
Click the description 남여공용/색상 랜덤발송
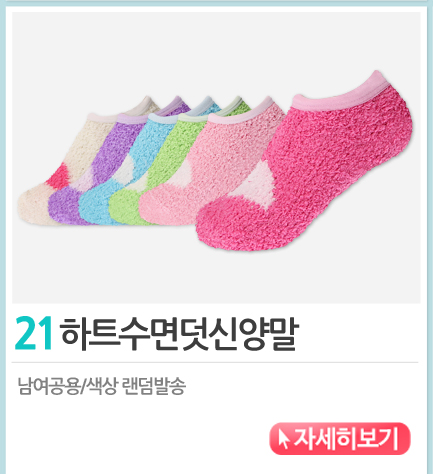[x=102, y=386]
